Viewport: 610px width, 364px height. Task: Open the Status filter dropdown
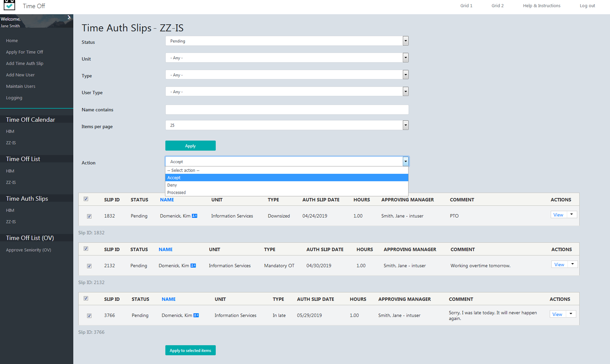pyautogui.click(x=405, y=41)
